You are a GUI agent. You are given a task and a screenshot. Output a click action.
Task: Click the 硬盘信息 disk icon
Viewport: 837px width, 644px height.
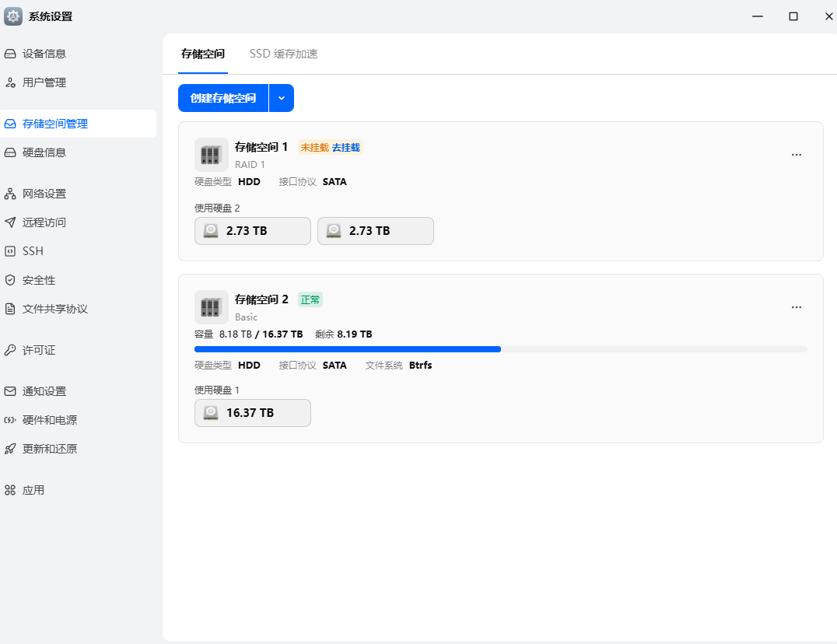click(10, 152)
